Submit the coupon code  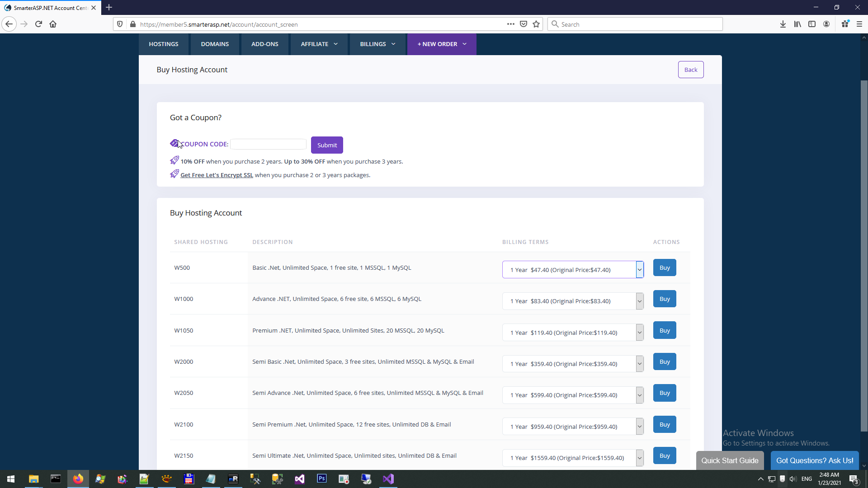pos(326,145)
